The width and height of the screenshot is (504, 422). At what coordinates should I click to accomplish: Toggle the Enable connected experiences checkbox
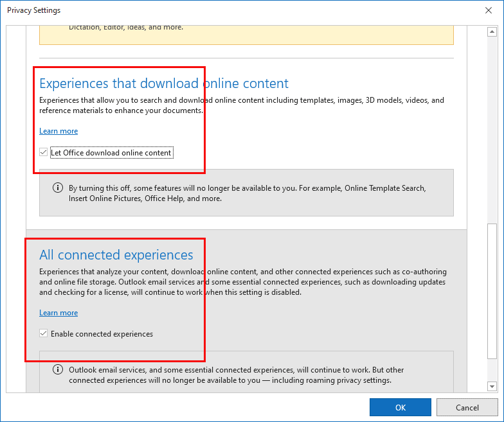pyautogui.click(x=44, y=333)
